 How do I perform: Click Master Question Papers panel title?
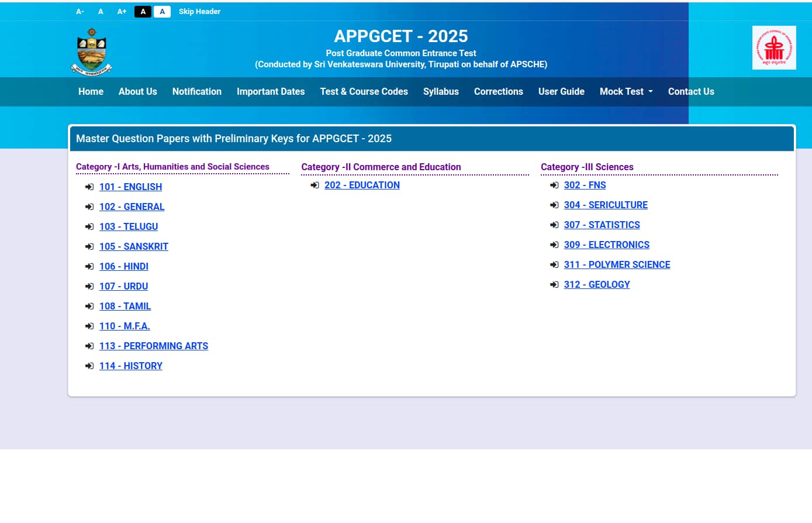(234, 139)
